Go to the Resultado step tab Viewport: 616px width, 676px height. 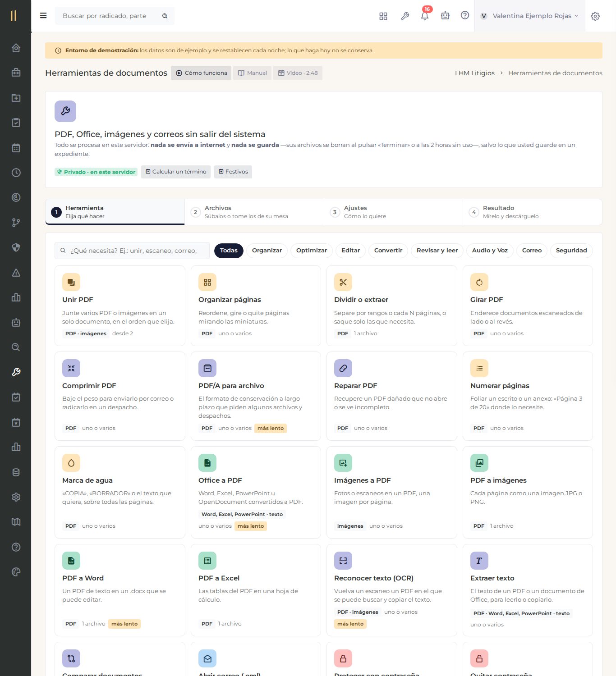pyautogui.click(x=533, y=212)
